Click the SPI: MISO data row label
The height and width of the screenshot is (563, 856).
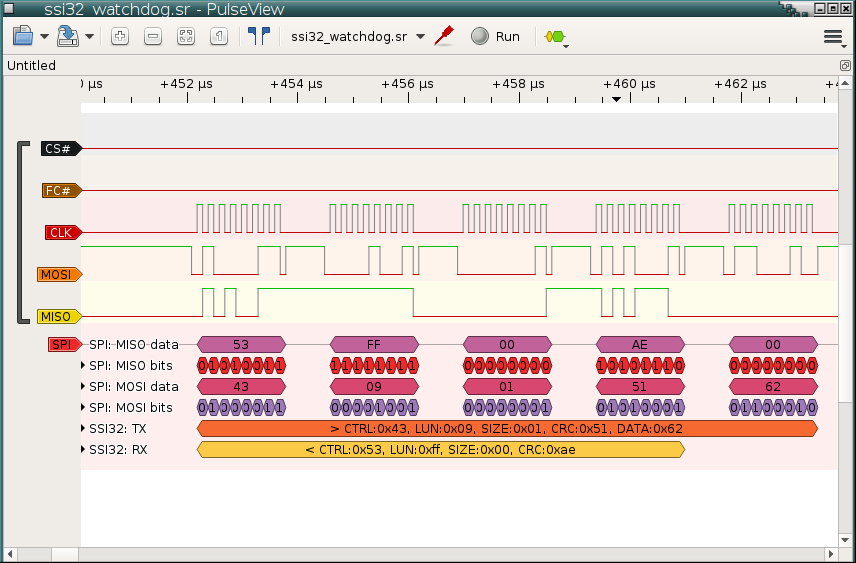click(x=134, y=345)
